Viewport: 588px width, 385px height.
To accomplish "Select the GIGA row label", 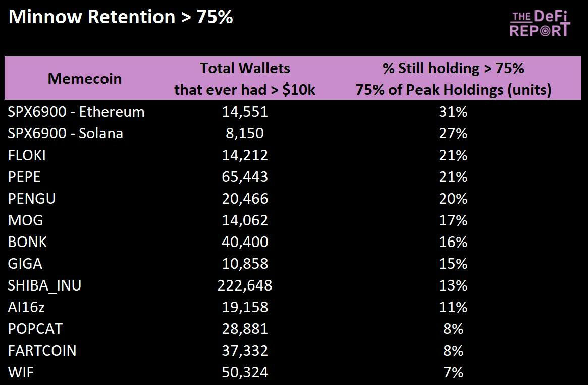I will point(25,264).
